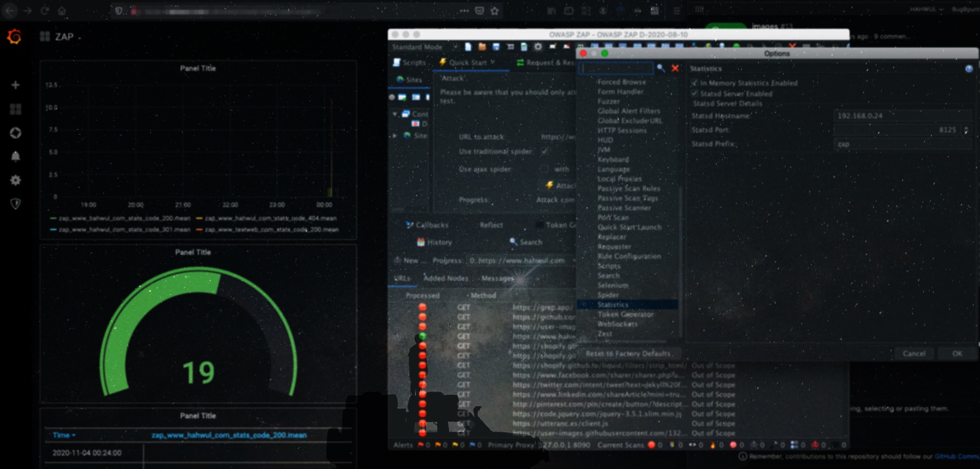This screenshot has width=980, height=469.
Task: Click the yellow flag alerts icon in status bar
Action: tap(455, 445)
